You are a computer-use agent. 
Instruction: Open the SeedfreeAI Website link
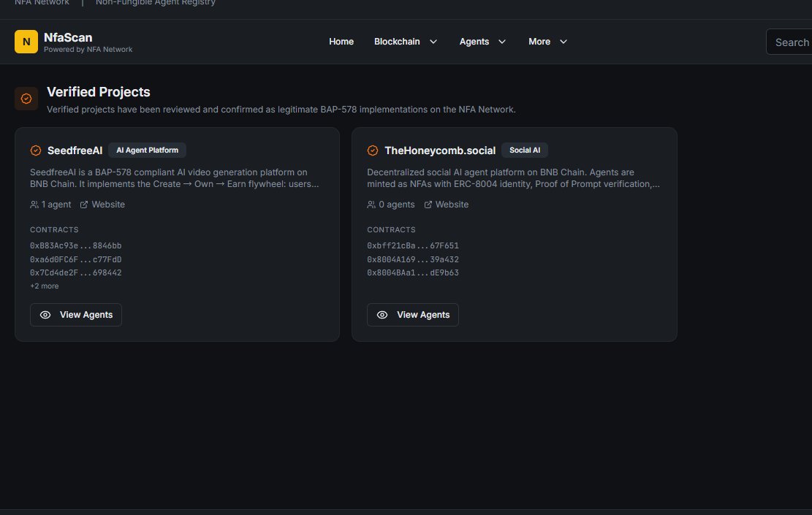pyautogui.click(x=107, y=205)
